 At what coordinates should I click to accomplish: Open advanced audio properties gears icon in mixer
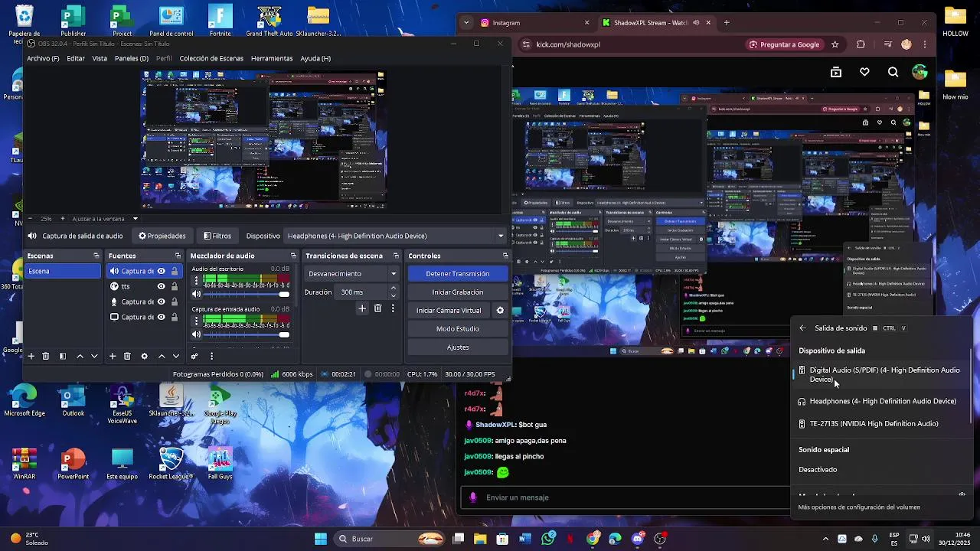(194, 356)
